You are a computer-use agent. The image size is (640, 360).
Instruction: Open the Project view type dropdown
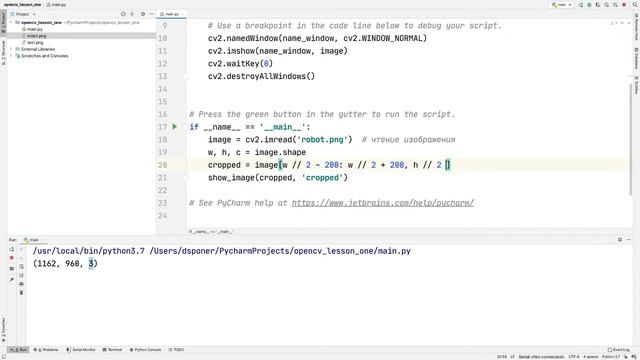pos(23,14)
